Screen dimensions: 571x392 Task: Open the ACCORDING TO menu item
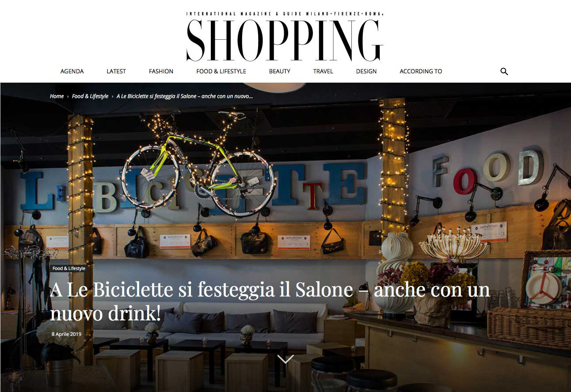click(421, 71)
